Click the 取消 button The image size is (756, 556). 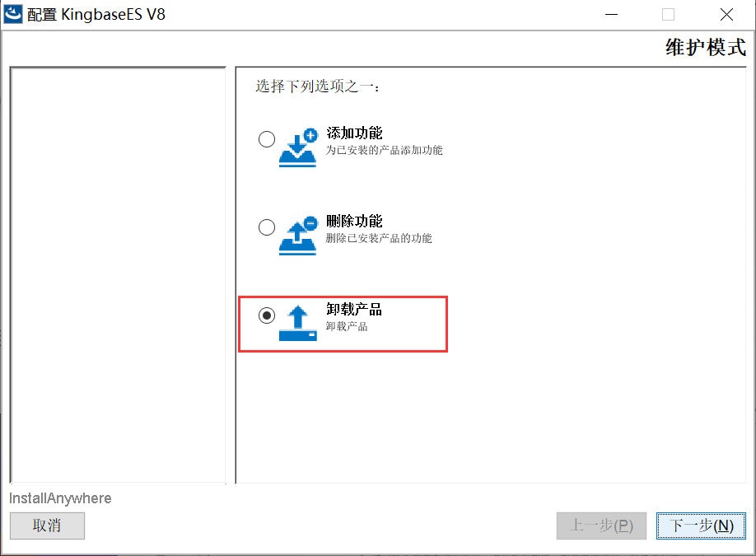tap(47, 526)
